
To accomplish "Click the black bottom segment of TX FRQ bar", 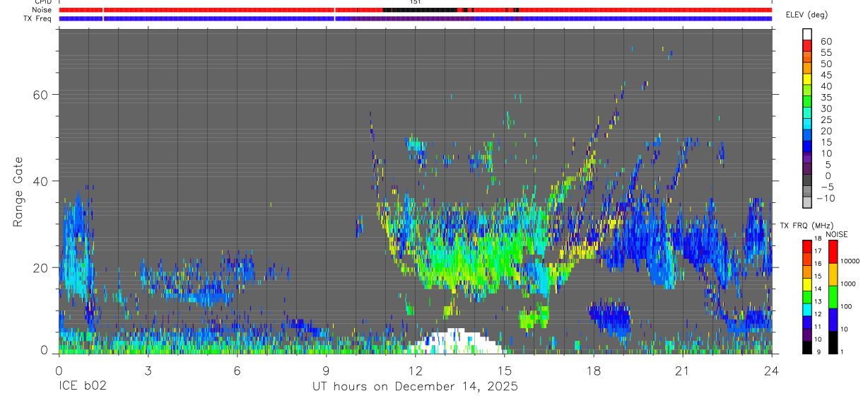I will (807, 347).
